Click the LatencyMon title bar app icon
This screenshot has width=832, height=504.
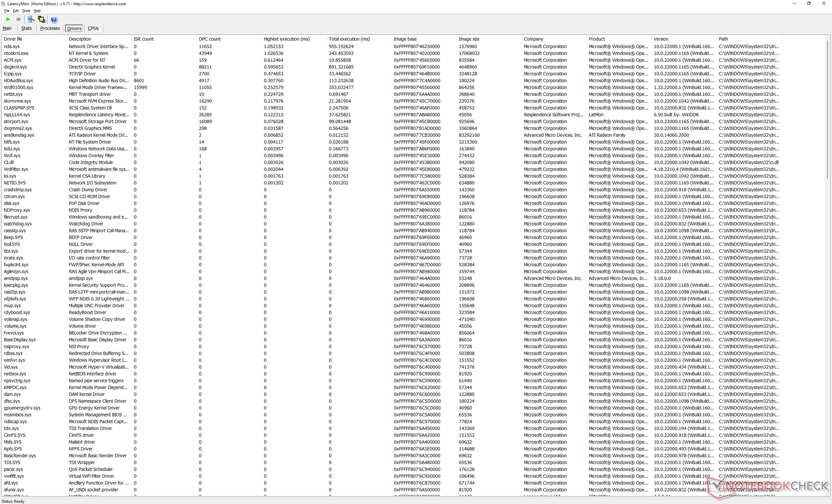tap(3, 3)
